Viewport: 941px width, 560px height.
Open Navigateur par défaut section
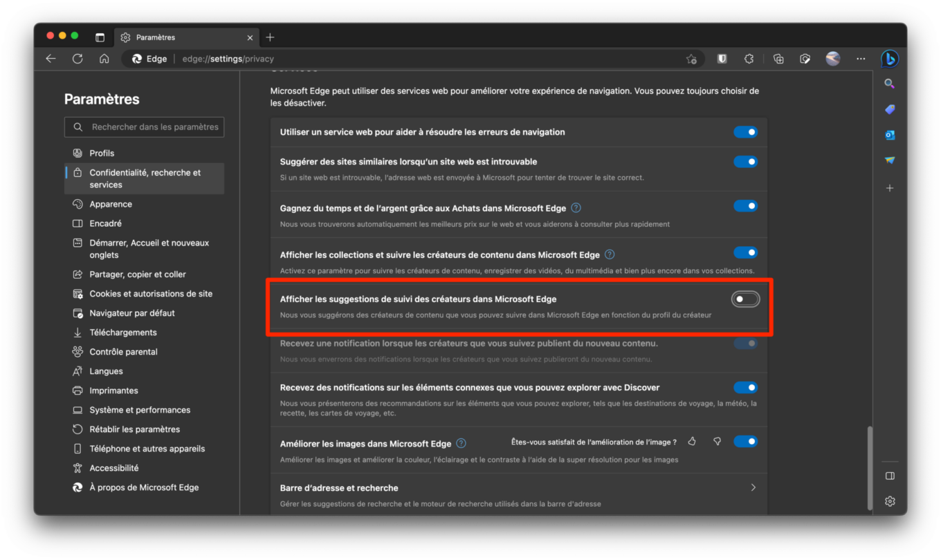tap(144, 313)
